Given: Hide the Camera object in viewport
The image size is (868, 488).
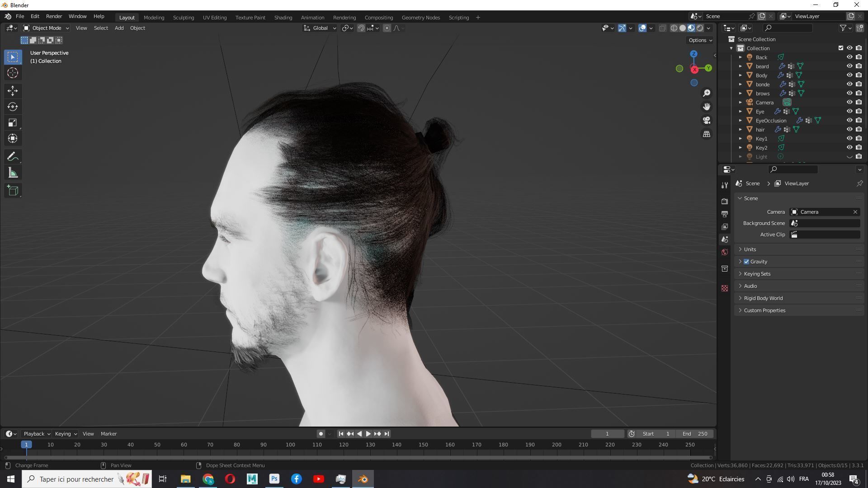Looking at the screenshot, I should pos(849,102).
